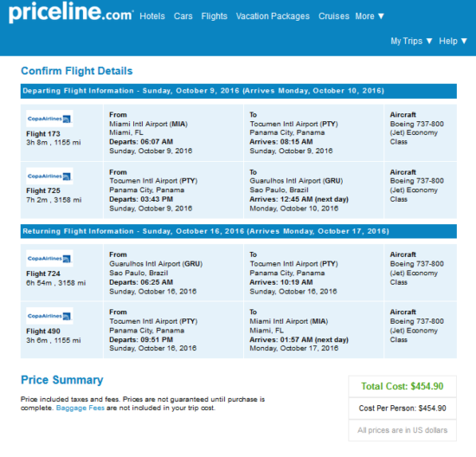Click the Returning Flight Information header bar
The width and height of the screenshot is (476, 457).
239,231
